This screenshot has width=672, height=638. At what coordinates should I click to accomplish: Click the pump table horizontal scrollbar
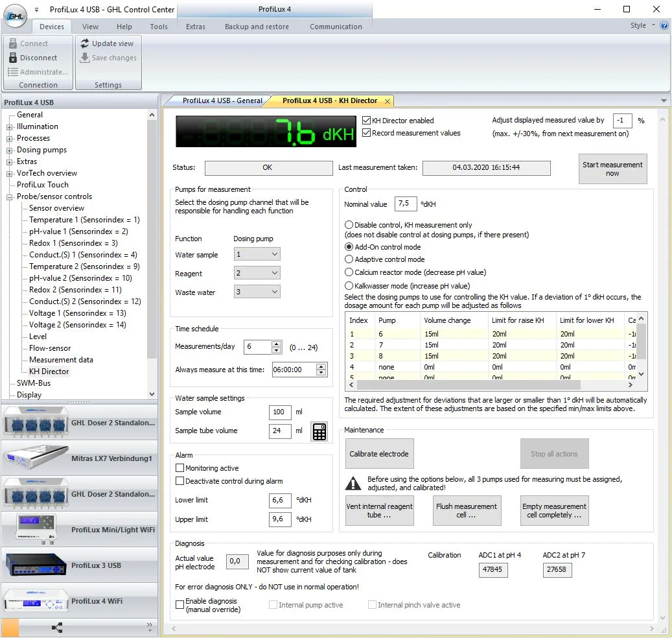tap(469, 385)
